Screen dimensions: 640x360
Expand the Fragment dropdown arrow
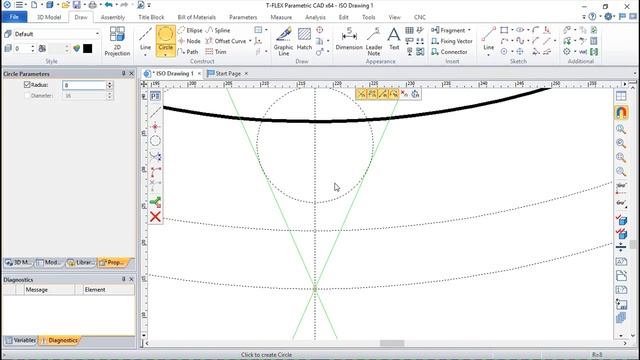point(469,30)
